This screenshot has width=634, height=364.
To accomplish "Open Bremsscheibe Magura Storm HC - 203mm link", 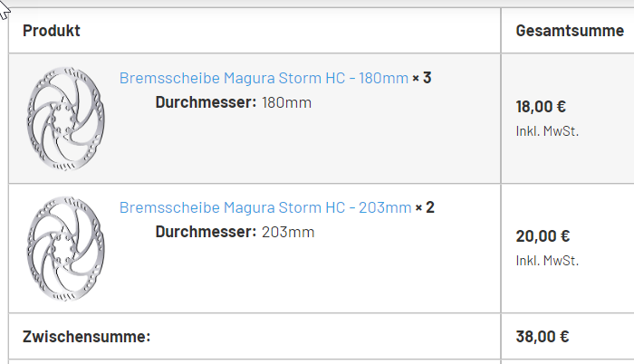I will pyautogui.click(x=265, y=208).
